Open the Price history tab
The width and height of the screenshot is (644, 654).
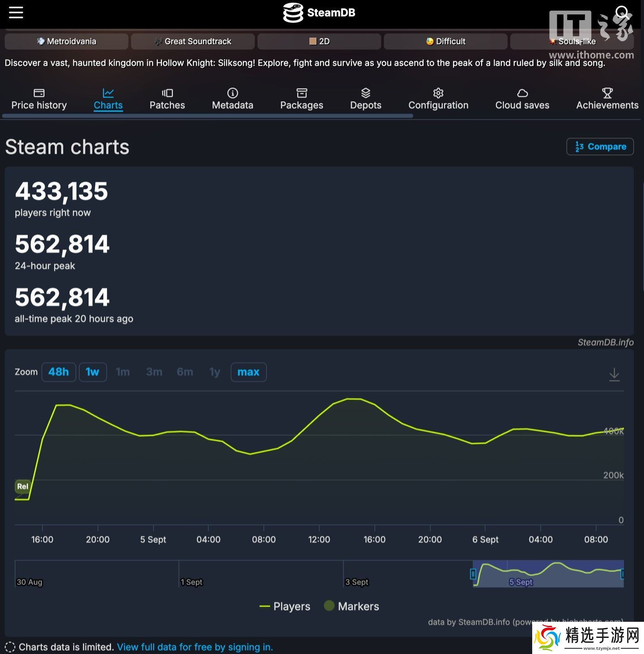[39, 99]
